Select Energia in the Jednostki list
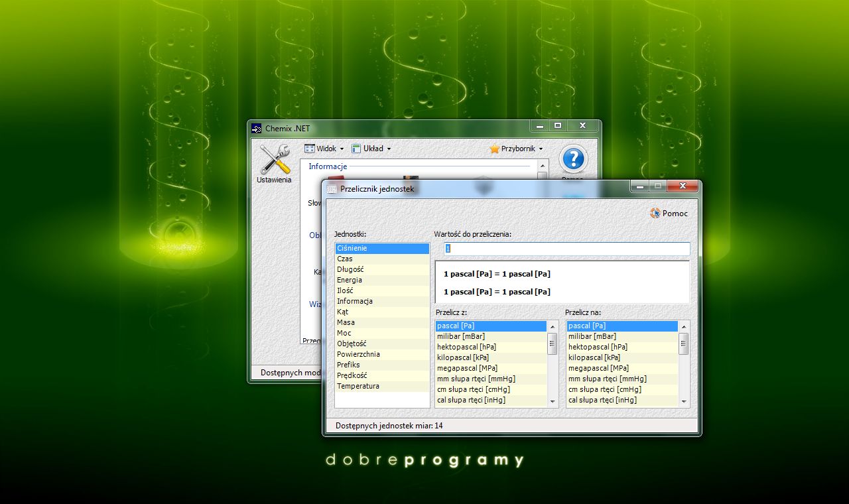 (x=382, y=280)
